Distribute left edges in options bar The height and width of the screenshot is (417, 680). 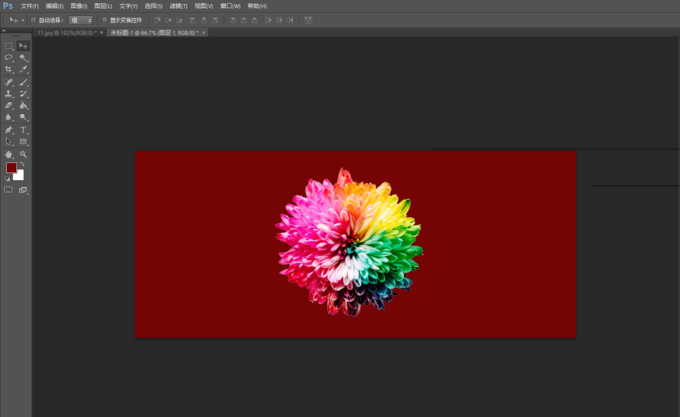pos(268,20)
